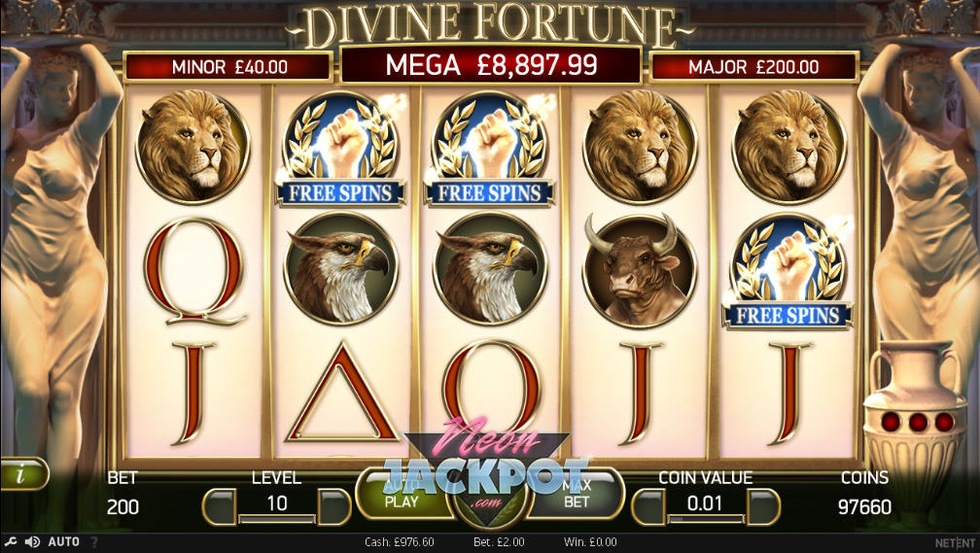
Task: Click the MAJOR £200.00 jackpot banner
Action: tap(753, 67)
